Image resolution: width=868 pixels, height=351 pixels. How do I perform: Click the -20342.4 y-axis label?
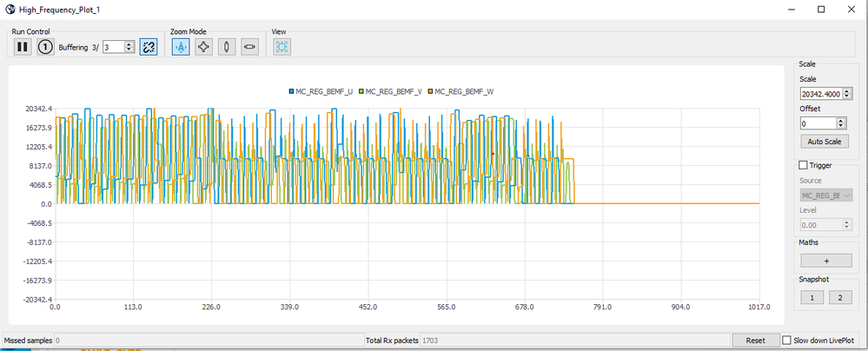pos(36,300)
